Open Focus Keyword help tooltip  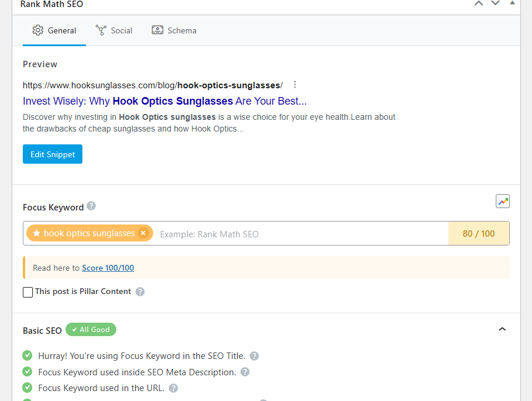[91, 206]
